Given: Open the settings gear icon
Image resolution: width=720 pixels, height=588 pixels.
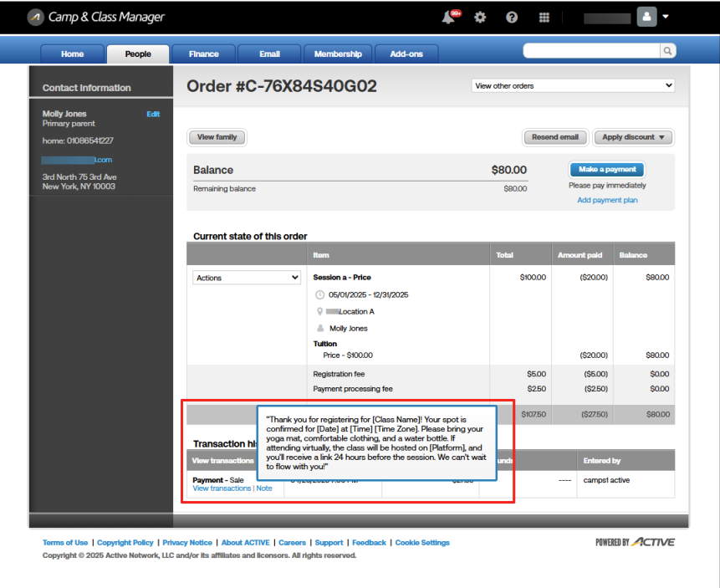Looking at the screenshot, I should click(480, 18).
